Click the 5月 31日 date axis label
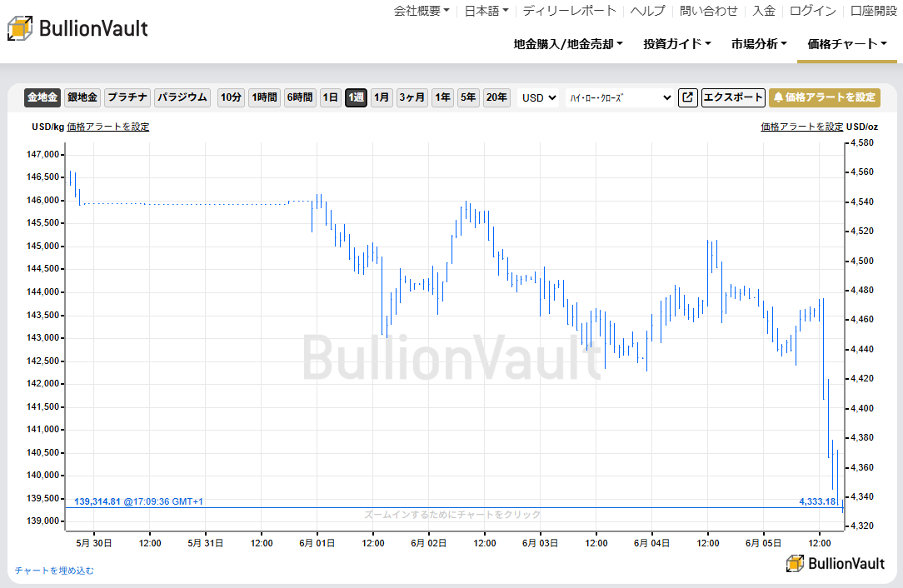The image size is (903, 588). 206,543
